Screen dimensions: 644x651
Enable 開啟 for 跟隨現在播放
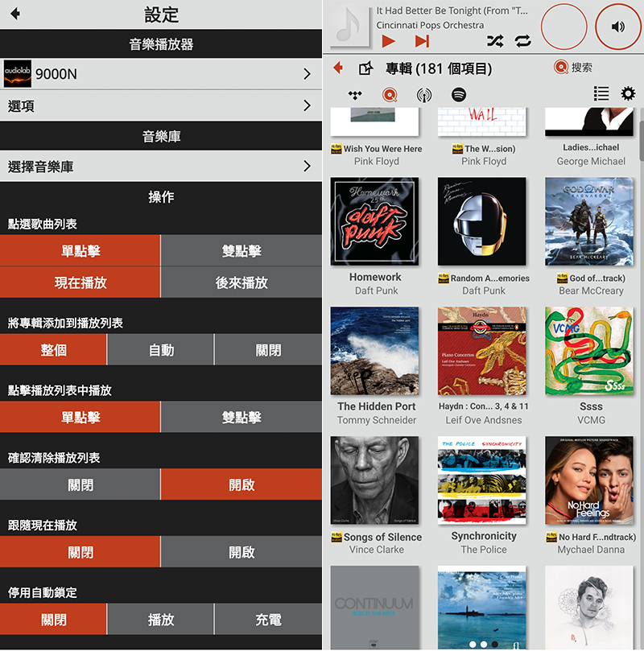click(241, 553)
